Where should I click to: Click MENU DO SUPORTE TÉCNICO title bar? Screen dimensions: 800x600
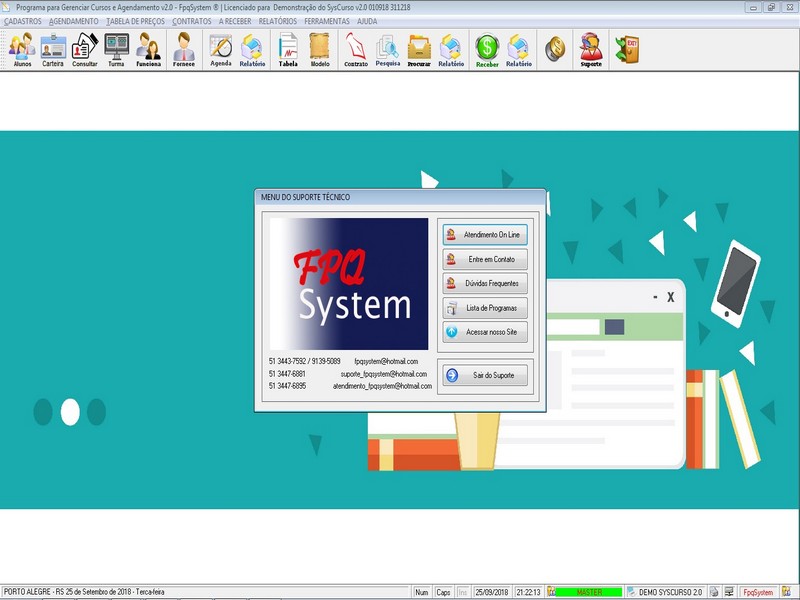coord(400,197)
